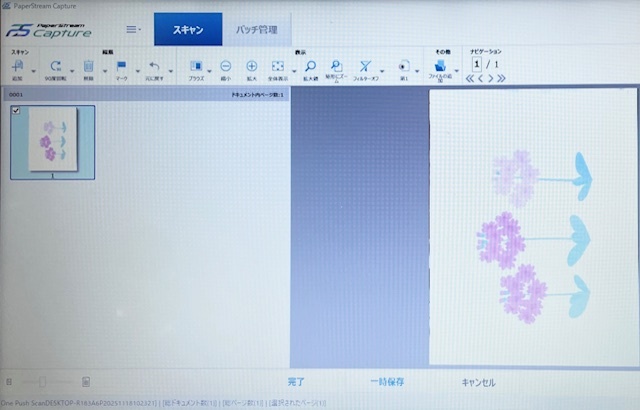Expand the Filter off dropdown arrow

(382, 71)
